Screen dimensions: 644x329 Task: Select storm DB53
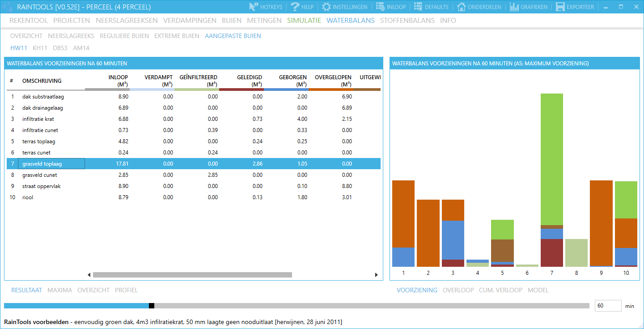click(x=60, y=48)
